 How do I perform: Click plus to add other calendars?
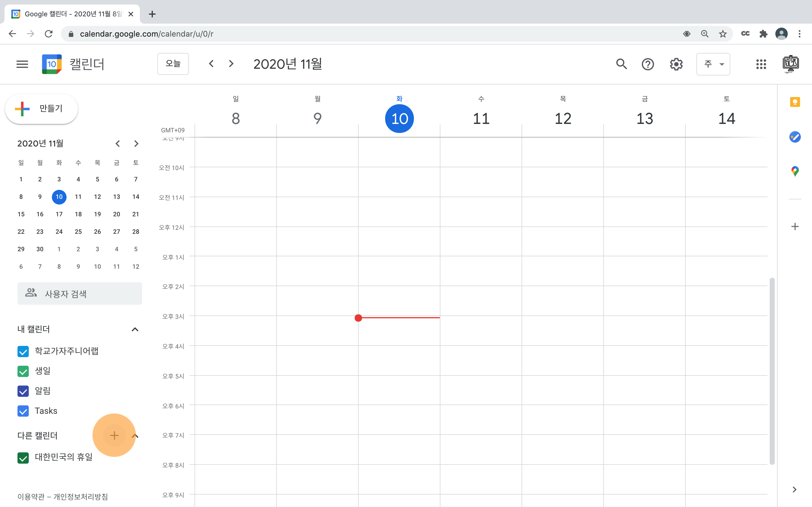click(x=114, y=435)
